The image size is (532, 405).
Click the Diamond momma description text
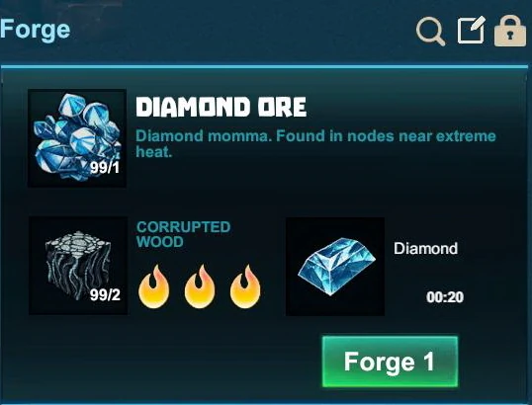[315, 143]
